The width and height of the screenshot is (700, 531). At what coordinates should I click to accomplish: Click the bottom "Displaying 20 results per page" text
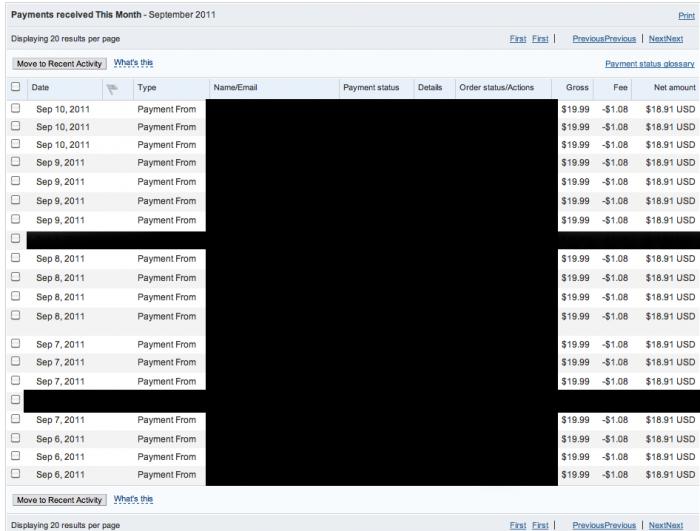click(x=66, y=525)
